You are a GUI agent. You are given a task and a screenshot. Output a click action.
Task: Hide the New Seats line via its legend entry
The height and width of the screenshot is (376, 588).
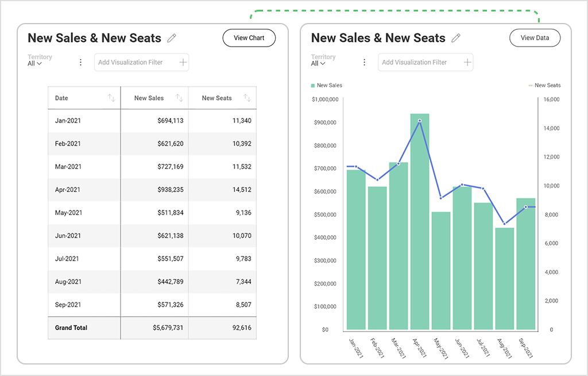click(x=544, y=85)
